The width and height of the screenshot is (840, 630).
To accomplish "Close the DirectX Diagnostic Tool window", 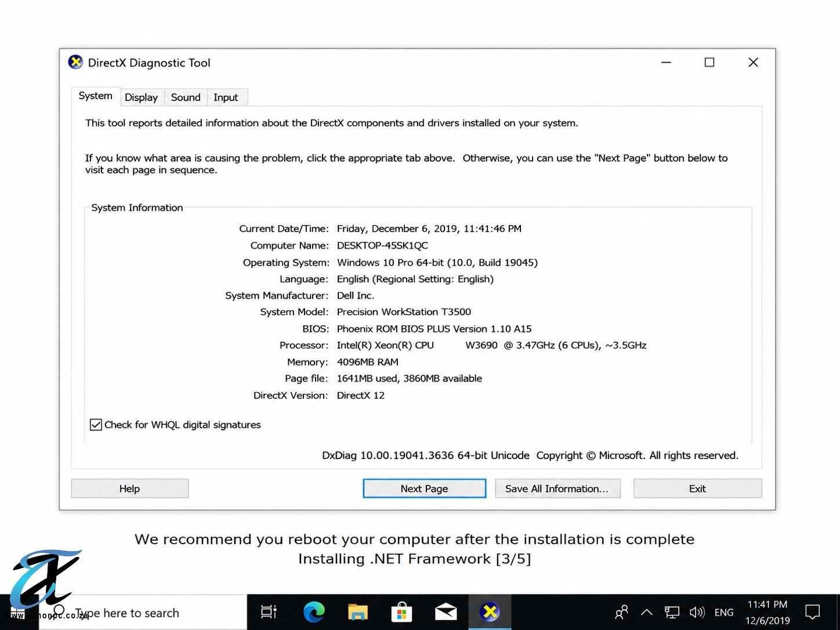I will click(753, 62).
